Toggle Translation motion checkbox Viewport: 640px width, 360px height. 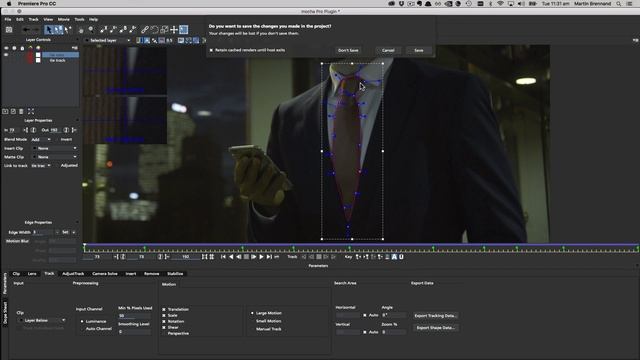point(164,309)
